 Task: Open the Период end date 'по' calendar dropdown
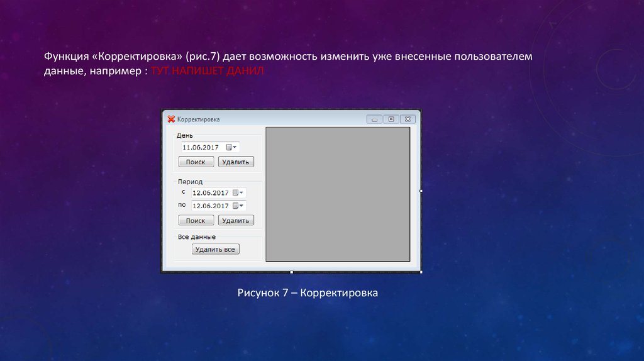click(238, 206)
